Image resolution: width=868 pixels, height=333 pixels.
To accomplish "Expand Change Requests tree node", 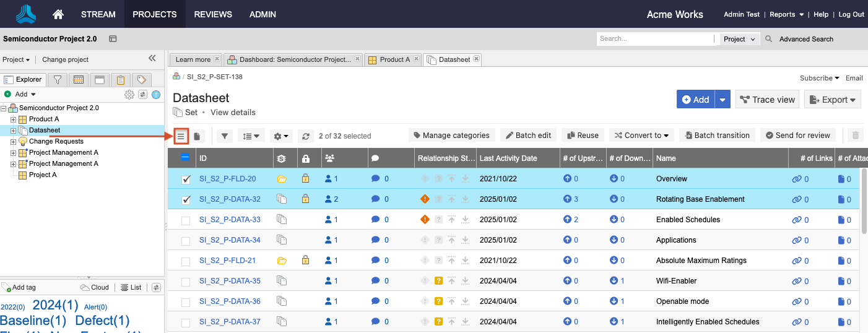I will click(x=14, y=141).
